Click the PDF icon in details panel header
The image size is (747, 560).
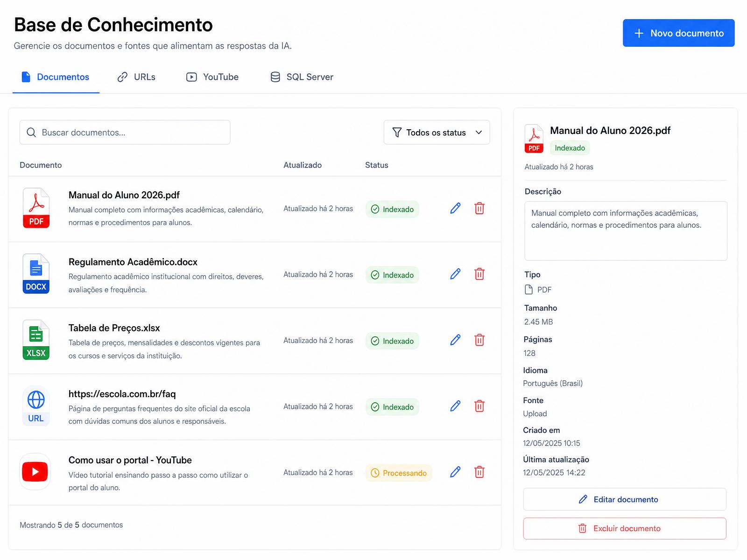pyautogui.click(x=534, y=139)
